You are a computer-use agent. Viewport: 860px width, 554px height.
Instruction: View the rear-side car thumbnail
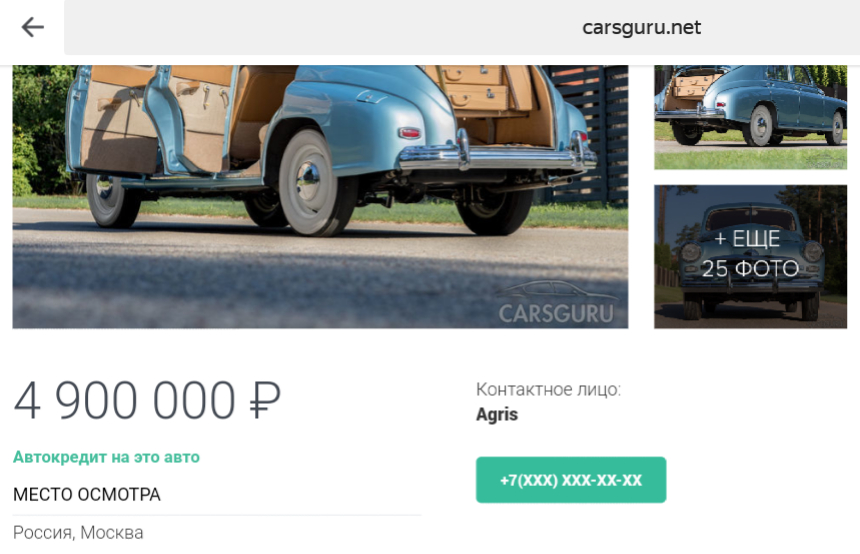pos(750,117)
